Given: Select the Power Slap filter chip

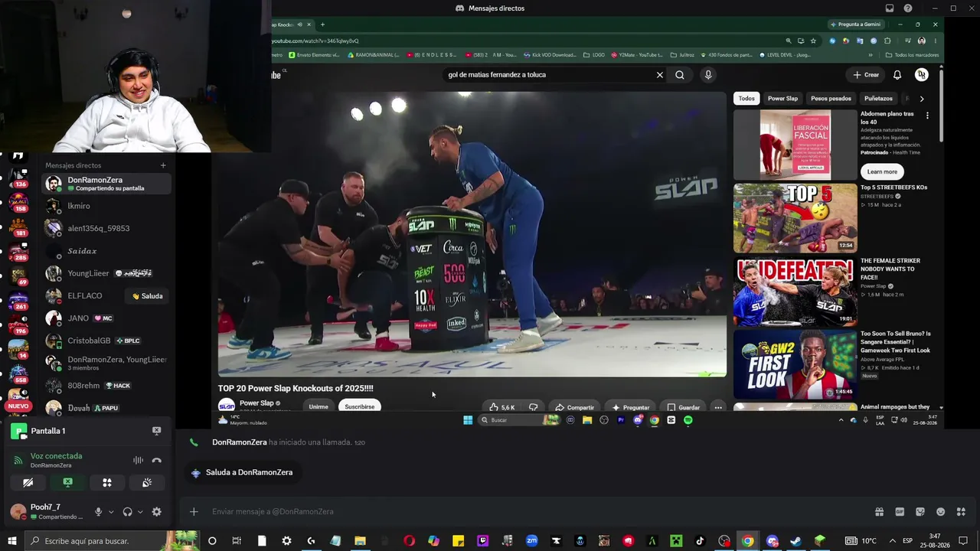Looking at the screenshot, I should click(782, 99).
